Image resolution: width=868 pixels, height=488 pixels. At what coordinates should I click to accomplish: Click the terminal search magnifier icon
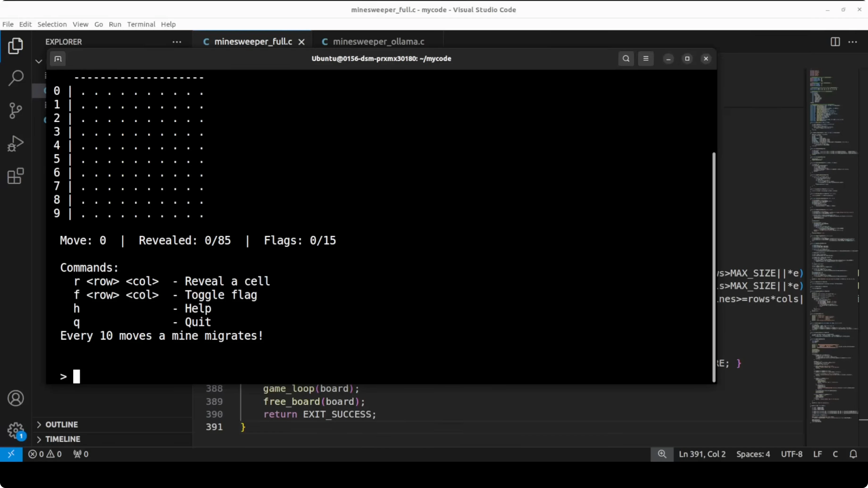coord(626,59)
